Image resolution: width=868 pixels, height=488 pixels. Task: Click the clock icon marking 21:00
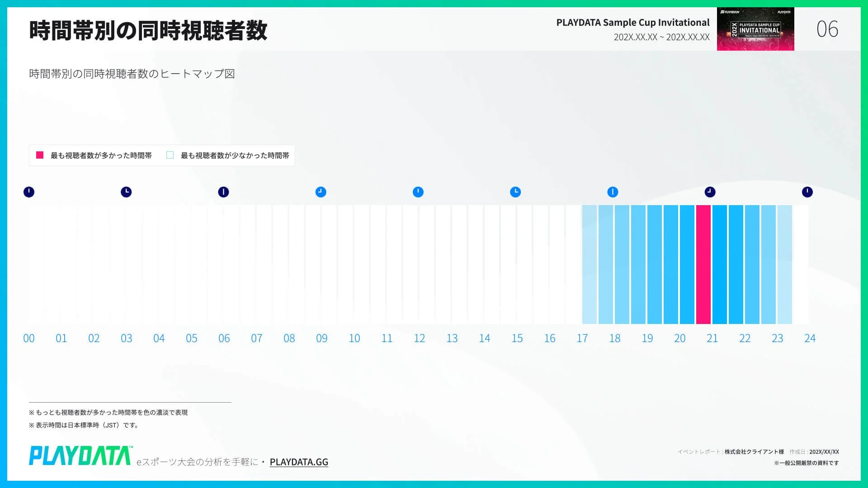click(x=710, y=192)
